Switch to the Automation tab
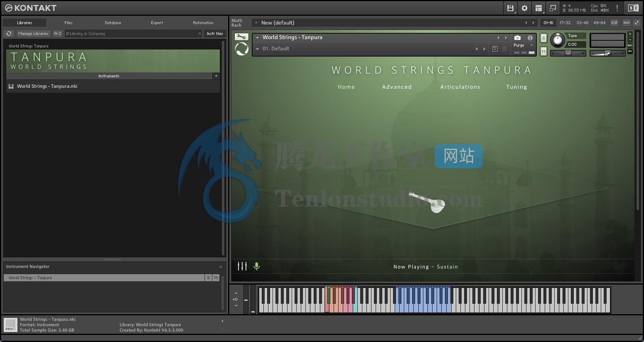Image resolution: width=644 pixels, height=342 pixels. 203,23
